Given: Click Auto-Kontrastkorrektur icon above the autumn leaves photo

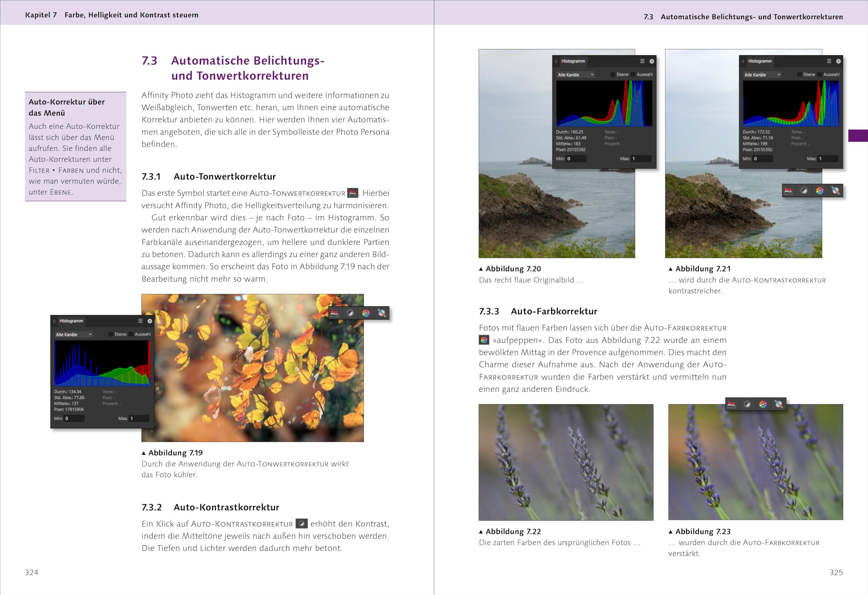Looking at the screenshot, I should (x=350, y=313).
